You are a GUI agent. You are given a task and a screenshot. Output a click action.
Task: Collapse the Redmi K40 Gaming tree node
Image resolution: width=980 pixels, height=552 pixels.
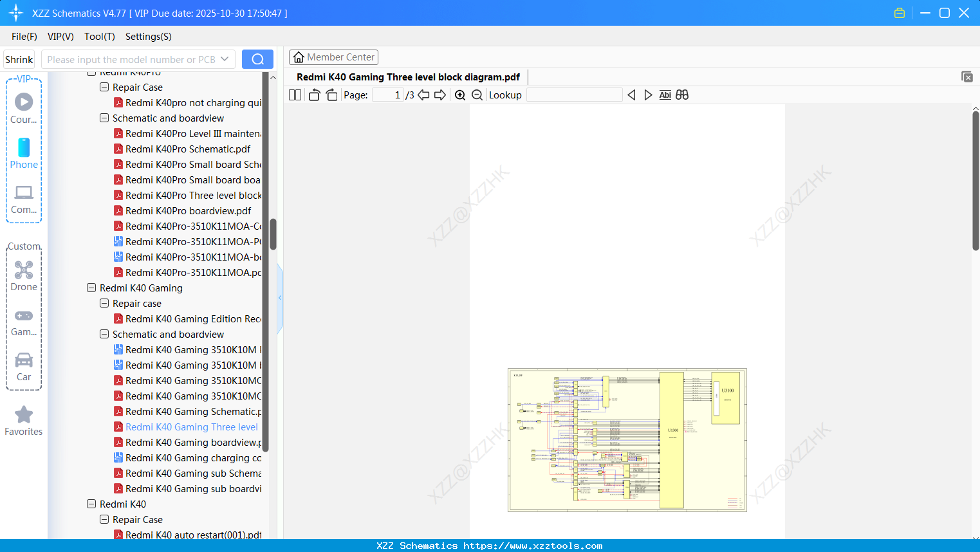point(91,288)
